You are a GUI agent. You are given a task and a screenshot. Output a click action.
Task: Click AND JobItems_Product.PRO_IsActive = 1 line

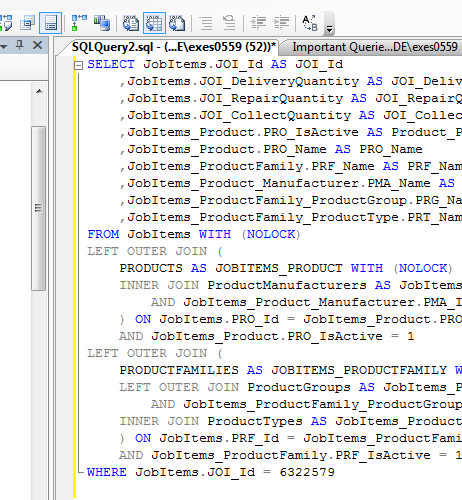point(267,336)
